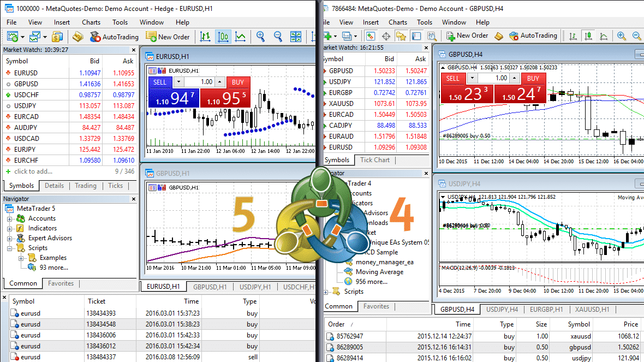Viewport: 644px width, 362px height.
Task: Launch MetaEditor from MetaTrader 4 toolbar
Action: tap(499, 36)
